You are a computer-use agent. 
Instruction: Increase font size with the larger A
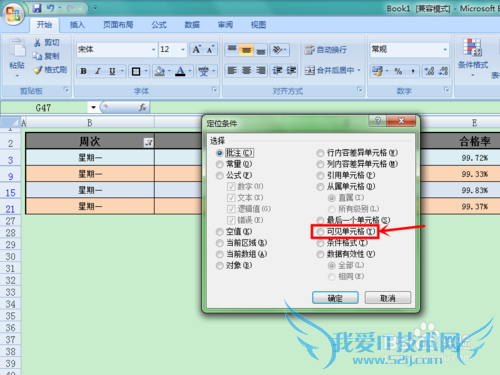point(197,50)
